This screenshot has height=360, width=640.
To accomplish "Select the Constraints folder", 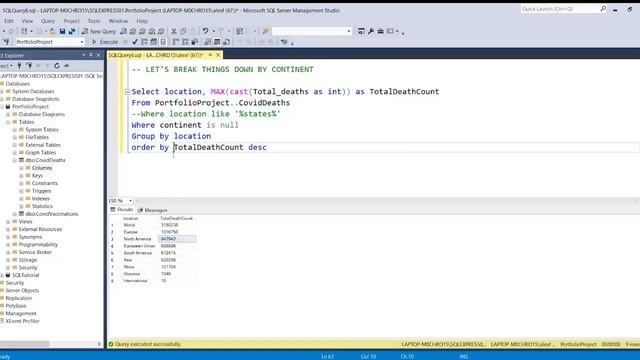I will pyautogui.click(x=44, y=183).
